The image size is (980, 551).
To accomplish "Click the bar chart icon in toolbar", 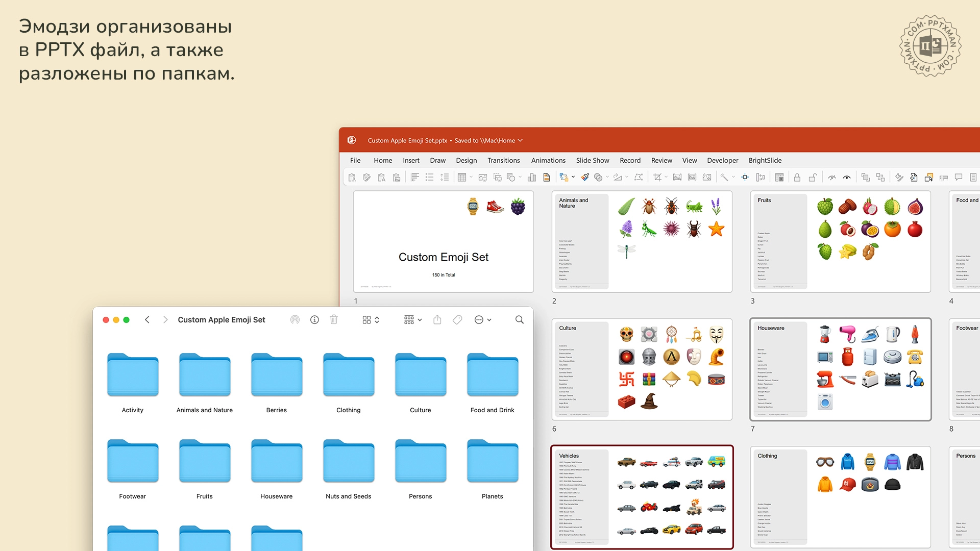I will pos(532,177).
